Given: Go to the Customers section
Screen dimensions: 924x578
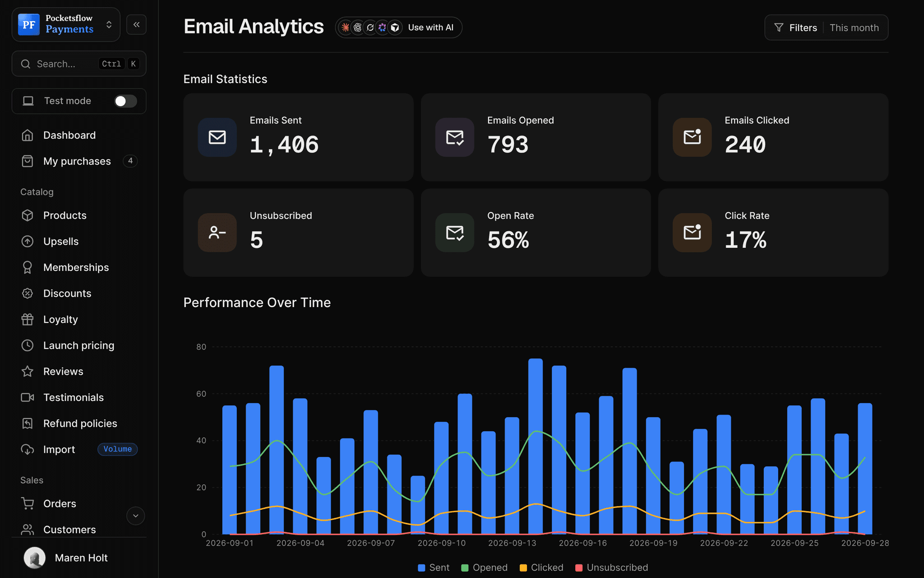Looking at the screenshot, I should (69, 529).
